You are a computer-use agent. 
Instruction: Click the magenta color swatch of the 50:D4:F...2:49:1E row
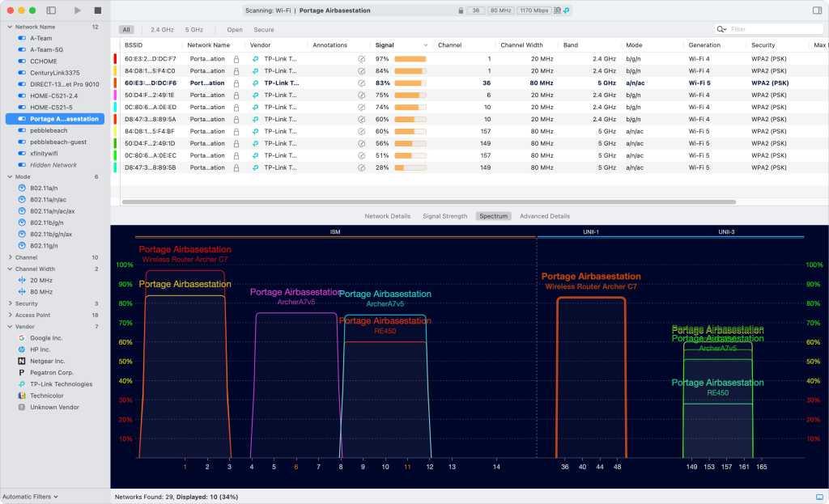[115, 95]
